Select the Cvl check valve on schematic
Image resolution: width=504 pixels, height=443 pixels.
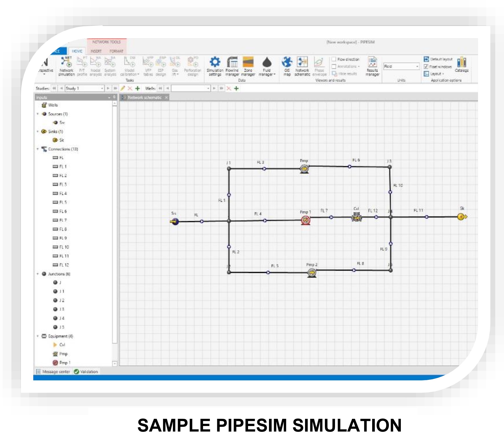(356, 217)
